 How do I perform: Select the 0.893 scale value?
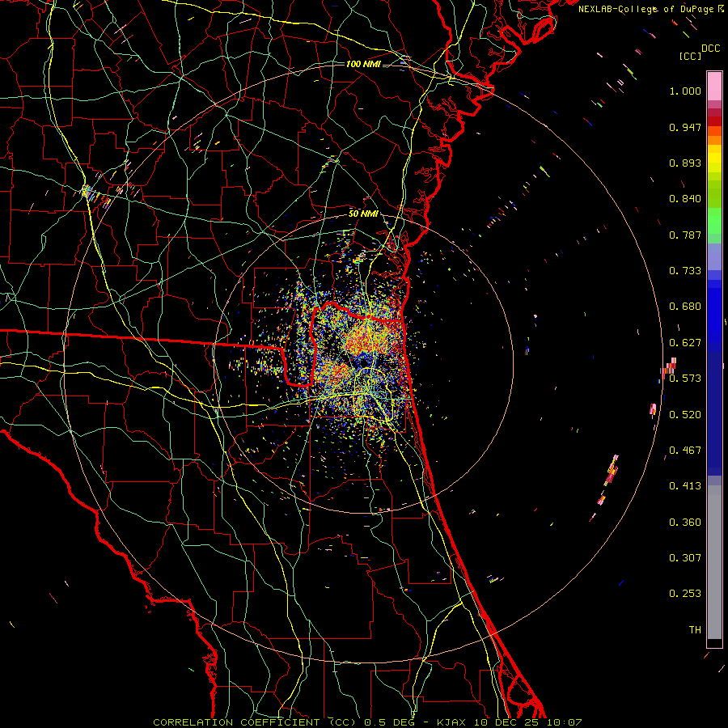pyautogui.click(x=685, y=163)
